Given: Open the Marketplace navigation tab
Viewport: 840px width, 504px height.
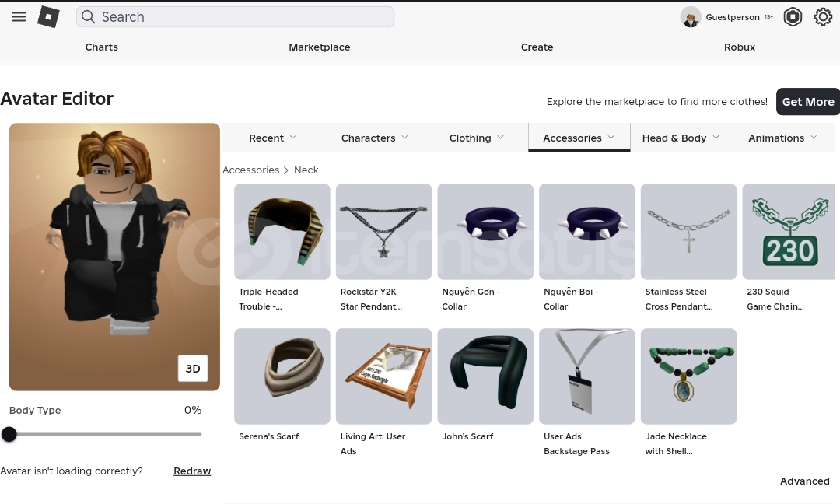Looking at the screenshot, I should (320, 47).
